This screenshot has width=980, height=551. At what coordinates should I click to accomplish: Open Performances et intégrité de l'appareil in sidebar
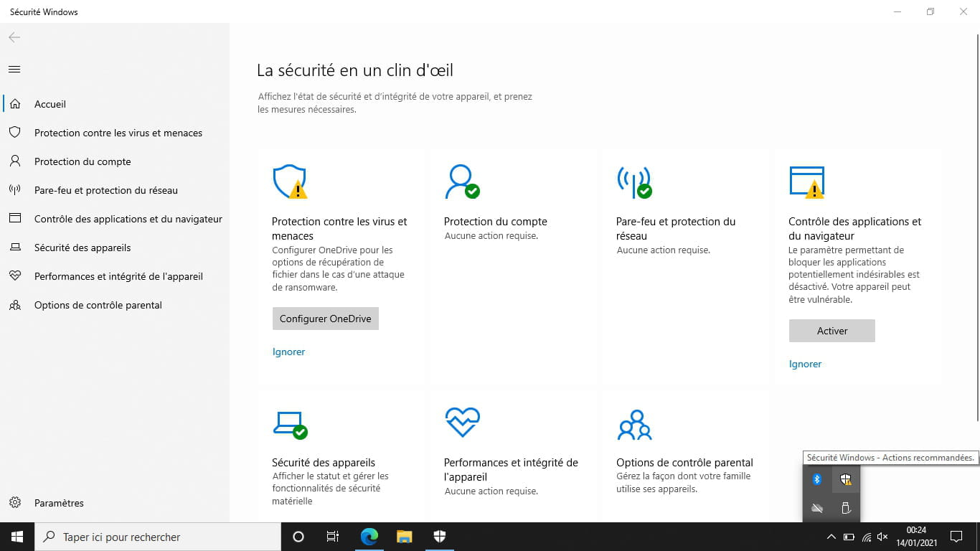(x=118, y=276)
